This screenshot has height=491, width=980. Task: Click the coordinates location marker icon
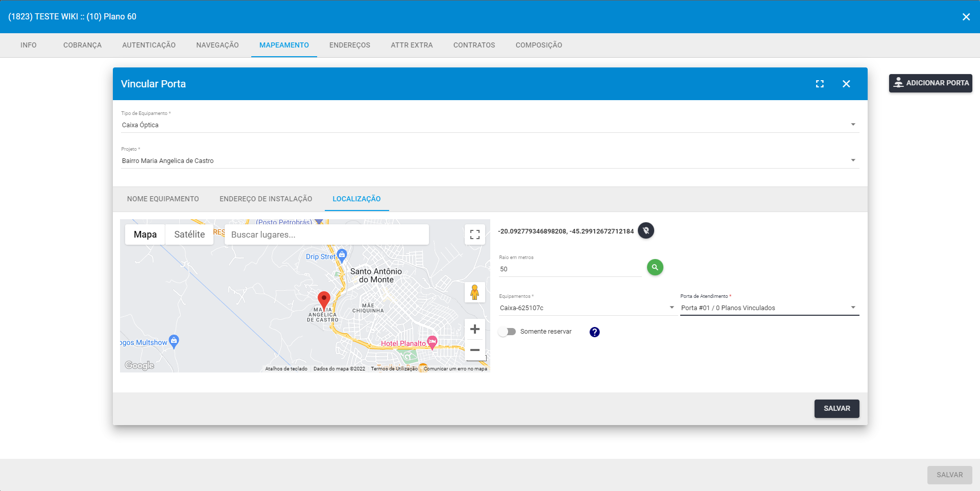point(646,230)
